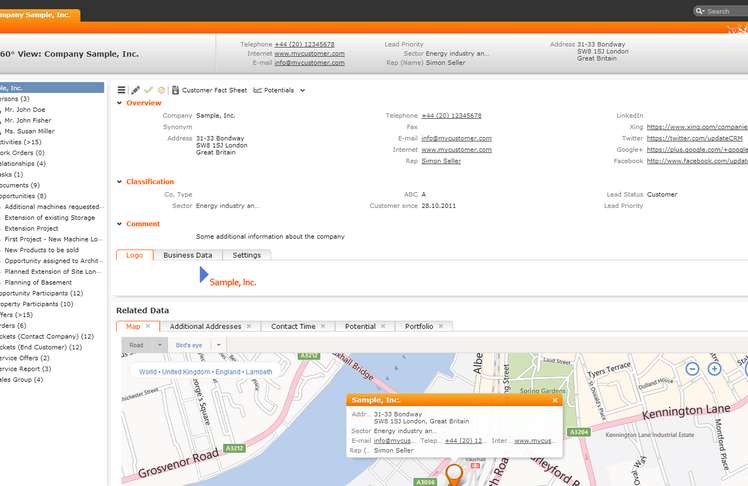Click the pencil edit icon

pyautogui.click(x=135, y=90)
